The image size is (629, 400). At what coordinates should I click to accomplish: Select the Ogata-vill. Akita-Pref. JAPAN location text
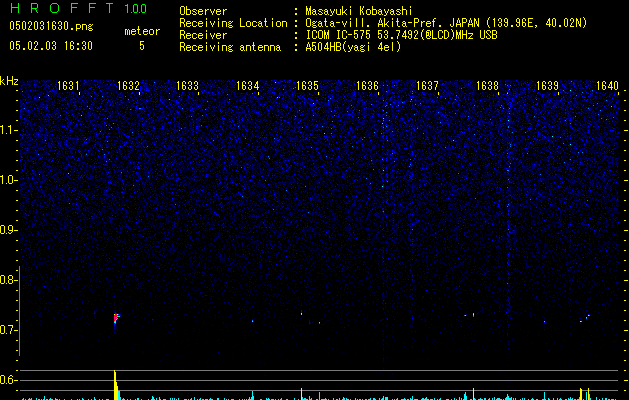pos(446,23)
